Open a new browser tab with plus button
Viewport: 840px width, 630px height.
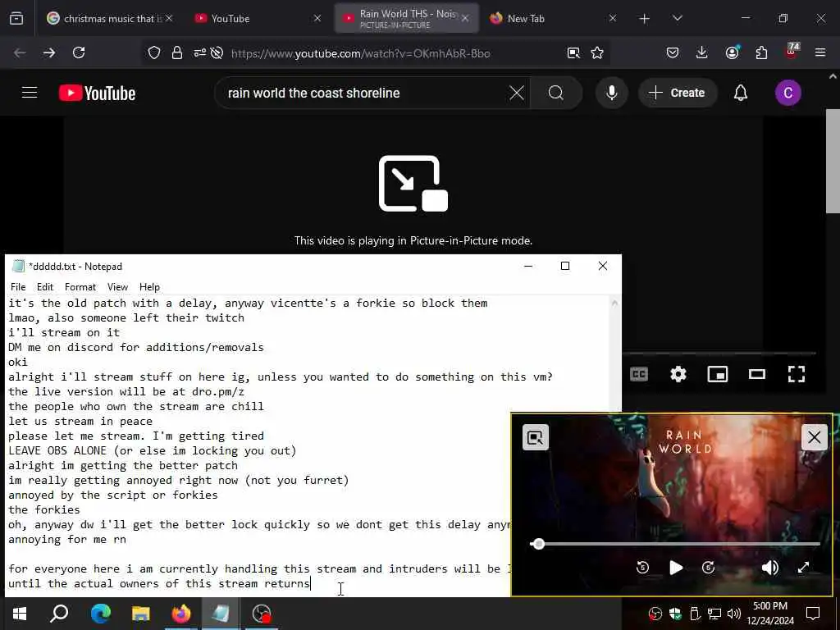[645, 19]
